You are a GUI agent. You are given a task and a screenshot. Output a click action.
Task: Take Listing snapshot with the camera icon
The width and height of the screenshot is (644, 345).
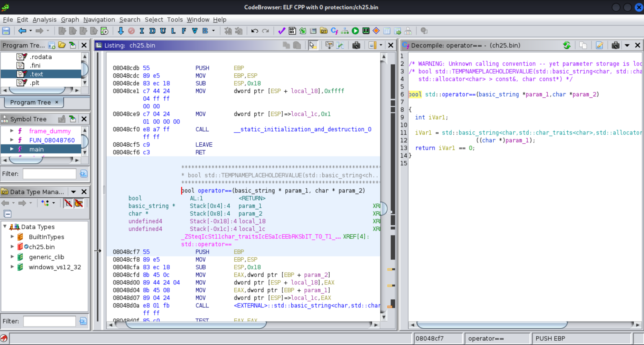tap(356, 45)
